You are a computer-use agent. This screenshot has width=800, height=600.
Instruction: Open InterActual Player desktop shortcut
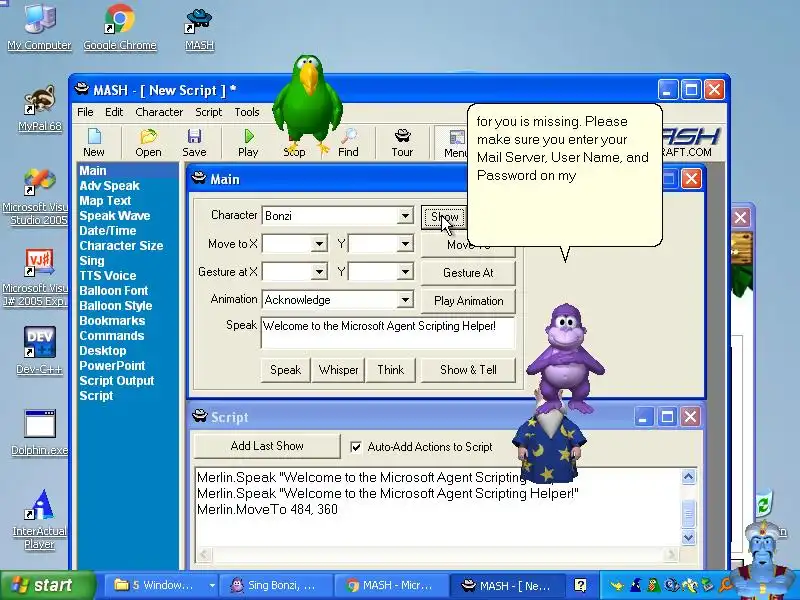pos(39,519)
